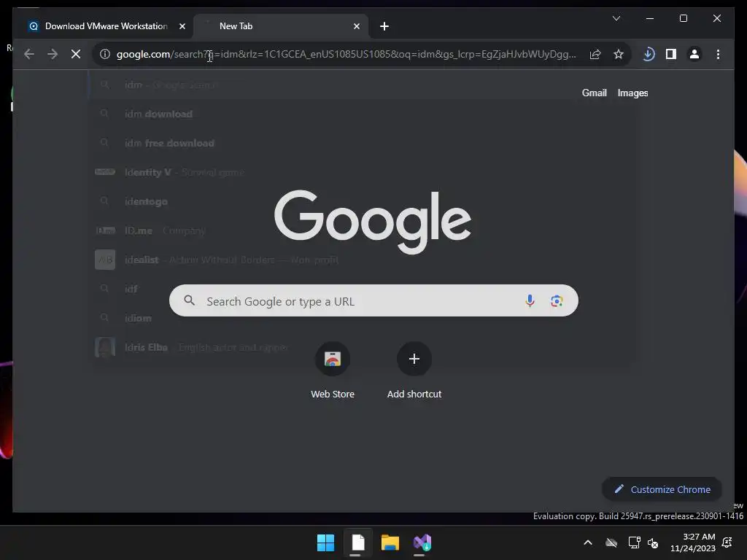Share this page icon in address bar
Image resolution: width=747 pixels, height=560 pixels.
point(595,54)
